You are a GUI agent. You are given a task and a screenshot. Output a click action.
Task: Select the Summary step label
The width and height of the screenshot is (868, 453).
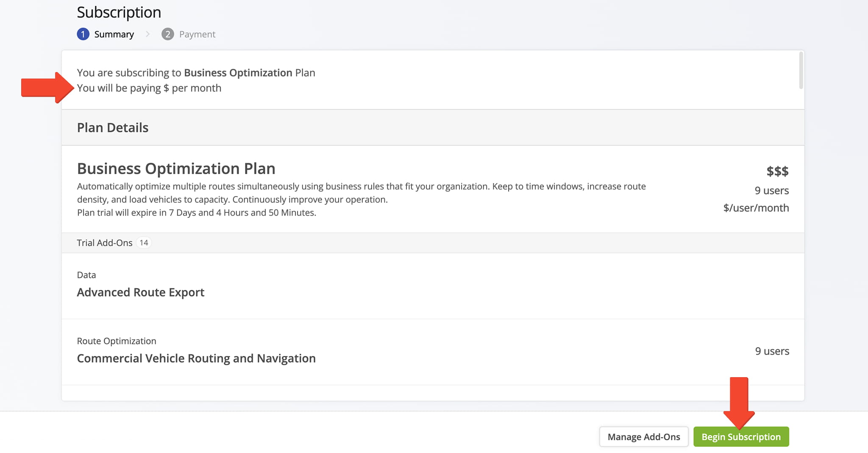click(114, 34)
